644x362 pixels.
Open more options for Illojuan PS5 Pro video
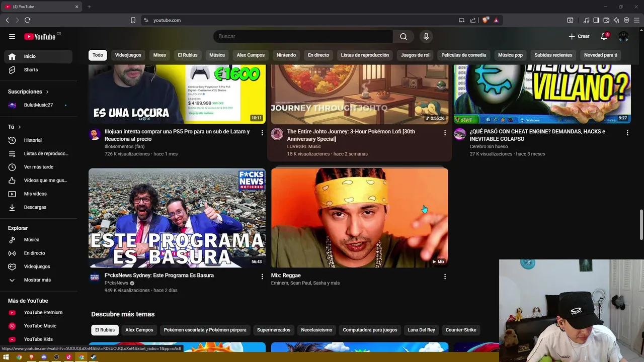click(262, 133)
